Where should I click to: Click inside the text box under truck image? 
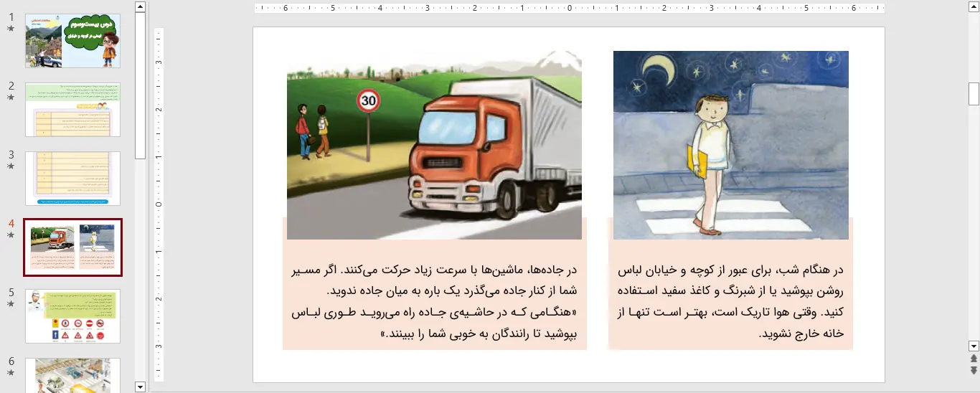tap(434, 301)
